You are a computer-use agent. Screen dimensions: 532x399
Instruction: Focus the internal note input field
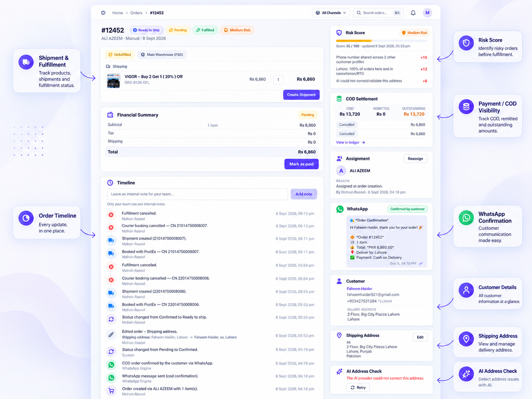tap(197, 194)
